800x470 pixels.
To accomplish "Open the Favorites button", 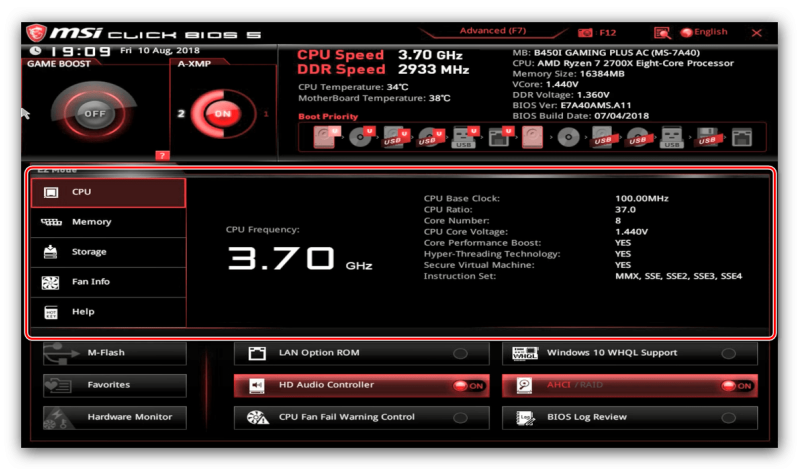I will [115, 385].
